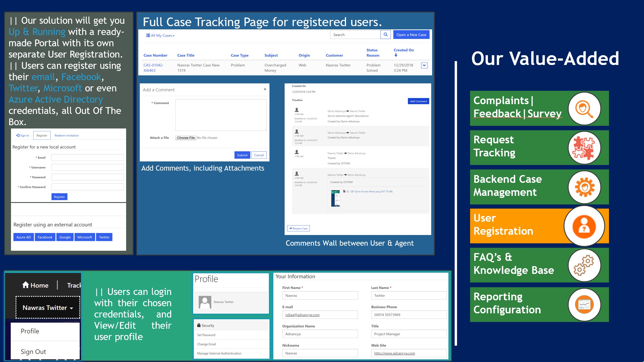Switch to the Register tab
The height and width of the screenshot is (362, 644).
coord(42,136)
